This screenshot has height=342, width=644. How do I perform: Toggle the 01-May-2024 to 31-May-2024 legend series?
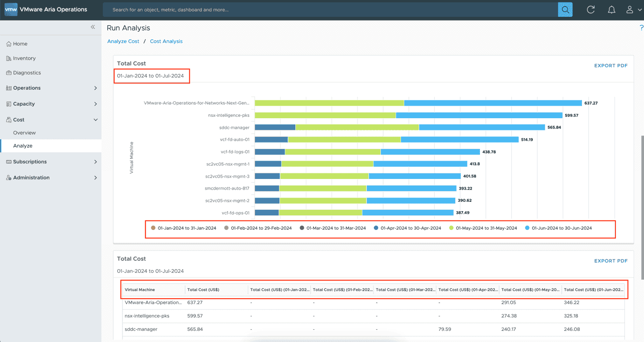[486, 228]
